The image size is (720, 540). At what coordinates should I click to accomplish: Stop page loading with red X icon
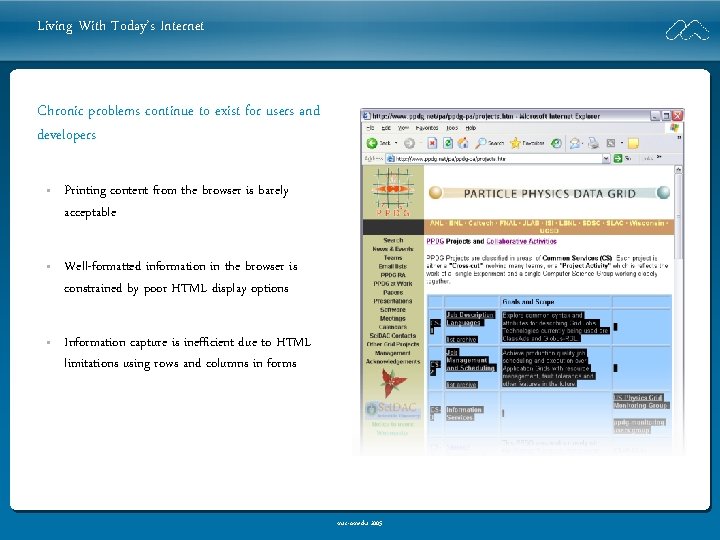click(432, 143)
